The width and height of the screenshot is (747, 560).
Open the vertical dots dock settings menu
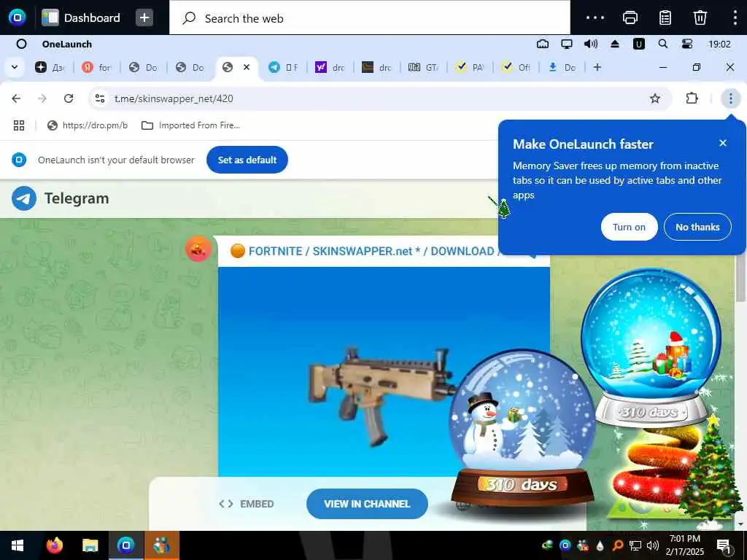point(735,17)
